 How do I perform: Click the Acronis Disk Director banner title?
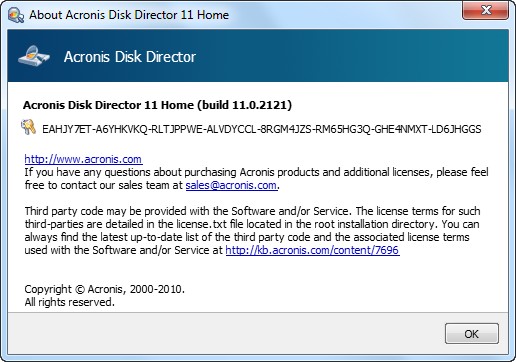(130, 57)
